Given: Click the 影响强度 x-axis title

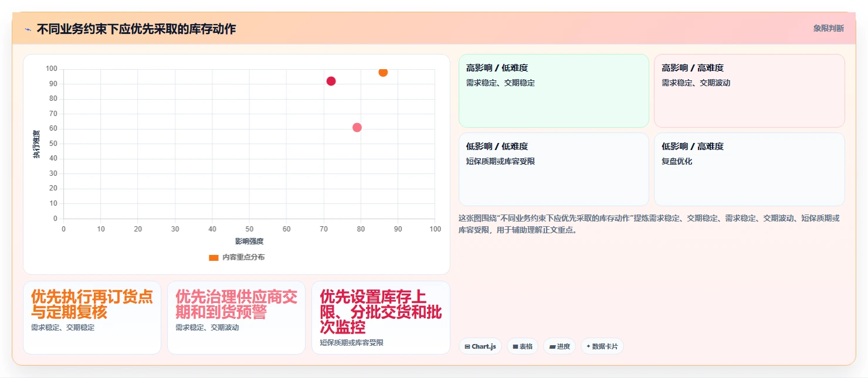Looking at the screenshot, I should click(x=249, y=241).
